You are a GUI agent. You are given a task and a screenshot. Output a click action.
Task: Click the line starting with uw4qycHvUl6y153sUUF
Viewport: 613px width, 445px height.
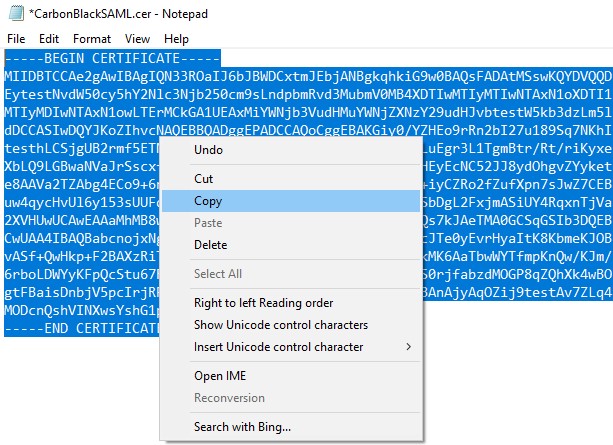(x=82, y=202)
